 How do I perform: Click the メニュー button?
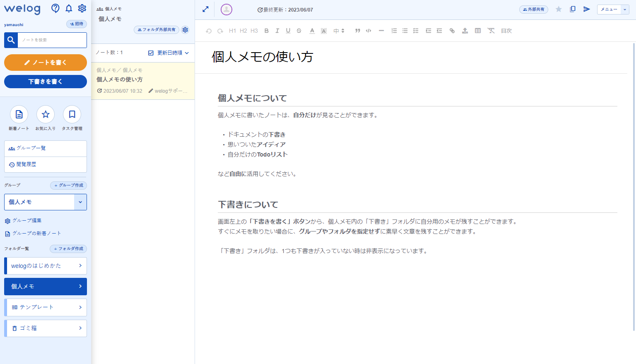tap(609, 10)
